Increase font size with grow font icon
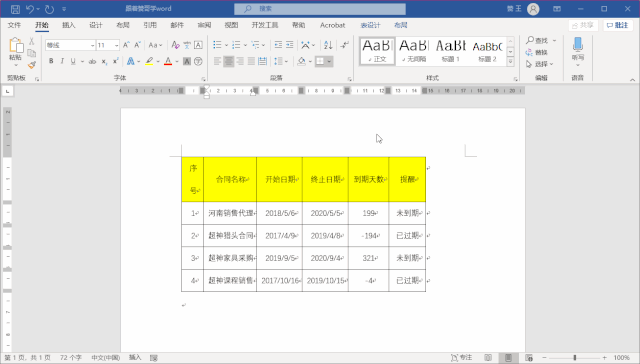The width and height of the screenshot is (640, 364). [x=126, y=45]
